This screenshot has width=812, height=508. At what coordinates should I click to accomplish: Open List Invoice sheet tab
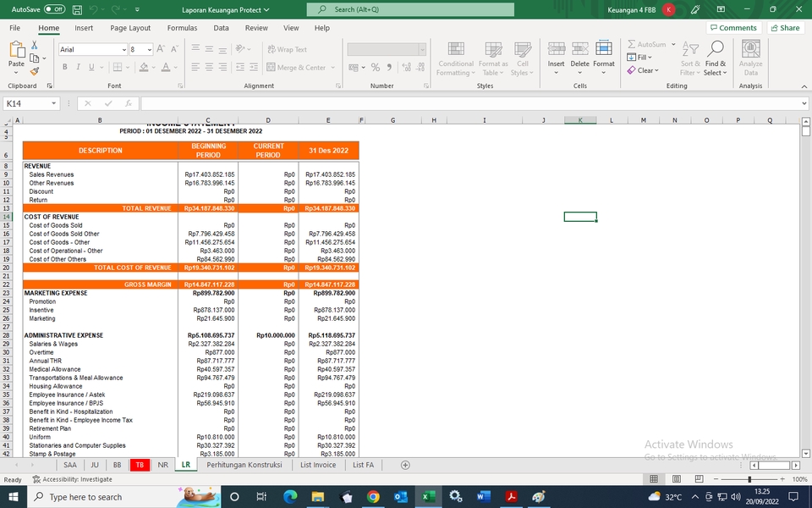click(318, 465)
